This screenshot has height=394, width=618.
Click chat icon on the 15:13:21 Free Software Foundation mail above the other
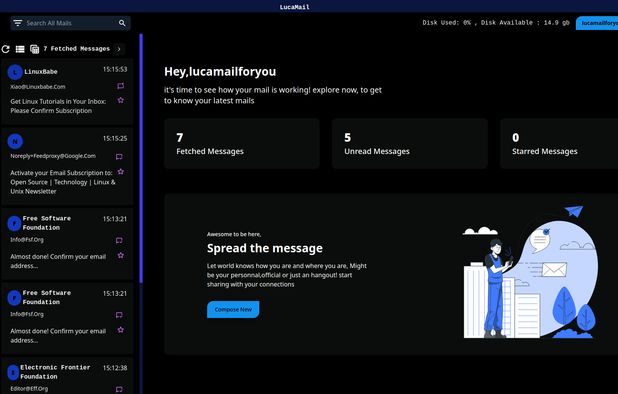click(119, 240)
